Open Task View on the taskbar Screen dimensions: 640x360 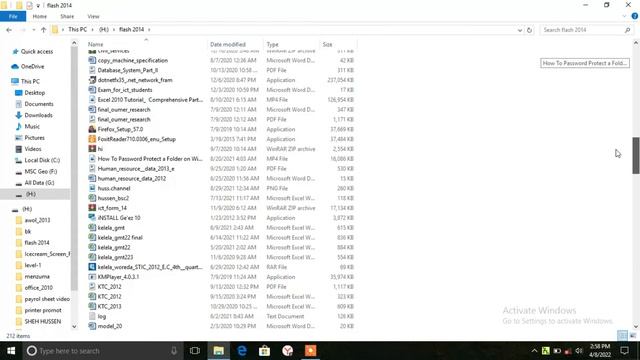pos(195,351)
